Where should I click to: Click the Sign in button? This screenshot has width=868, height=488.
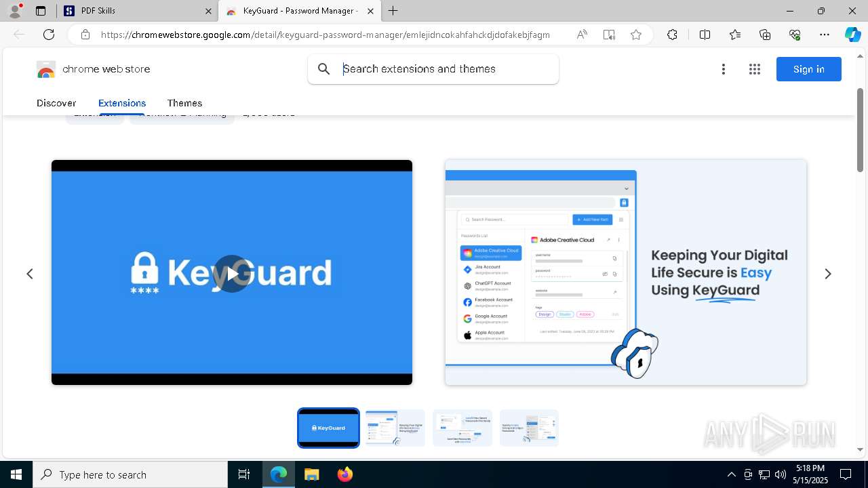(809, 69)
